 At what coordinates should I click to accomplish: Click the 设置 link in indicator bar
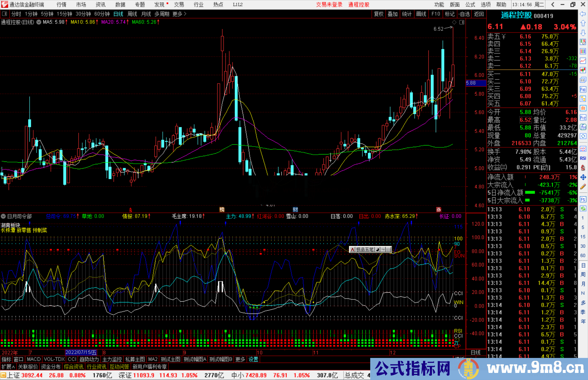[253, 359]
